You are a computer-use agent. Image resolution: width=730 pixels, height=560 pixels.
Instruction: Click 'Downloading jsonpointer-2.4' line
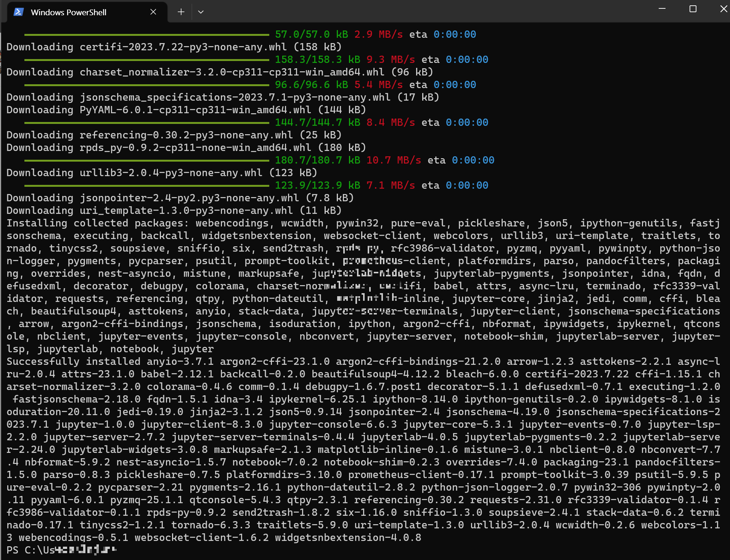180,198
